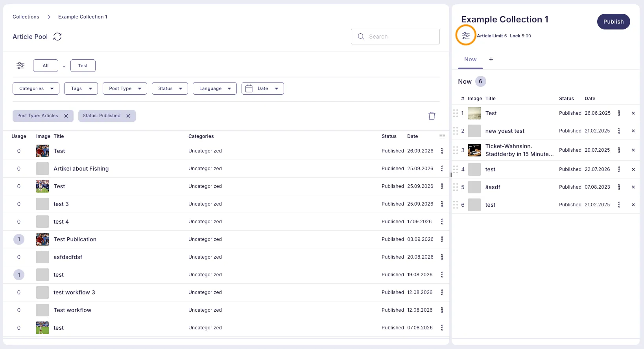Open options for collection item äasdf
The image size is (644, 349).
point(619,187)
